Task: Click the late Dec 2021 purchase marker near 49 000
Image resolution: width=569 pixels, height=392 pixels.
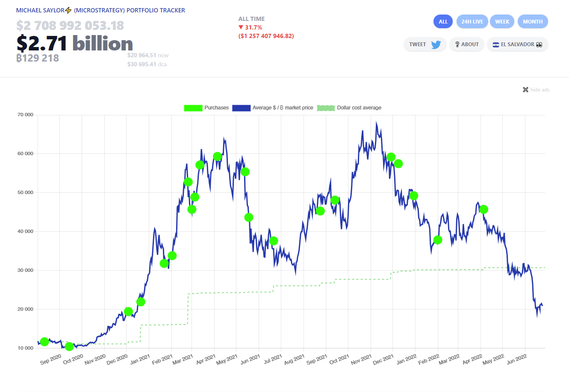Action: pos(413,196)
